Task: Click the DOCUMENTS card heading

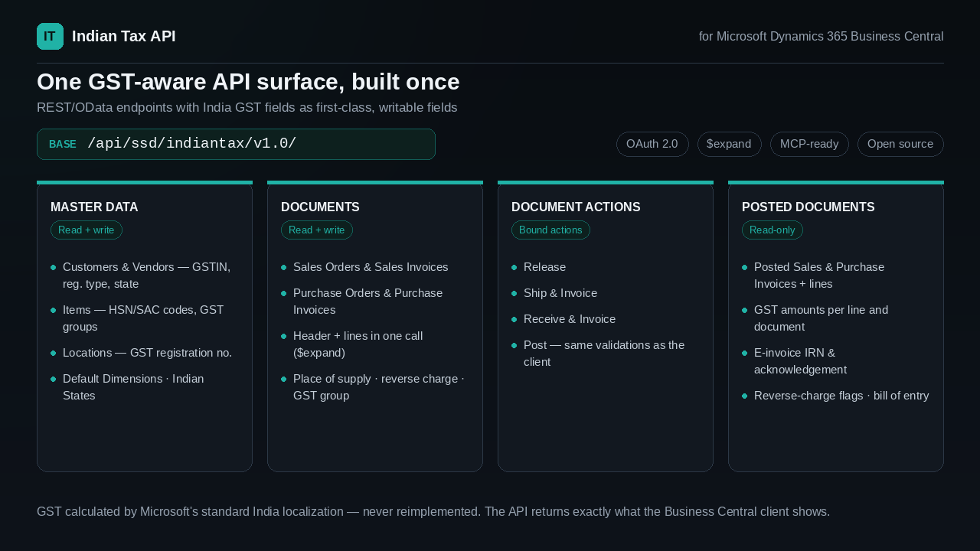Action: (320, 207)
